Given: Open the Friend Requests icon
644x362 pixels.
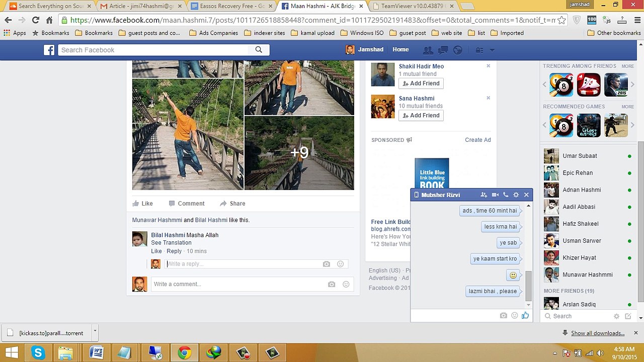Looking at the screenshot, I should click(x=428, y=50).
